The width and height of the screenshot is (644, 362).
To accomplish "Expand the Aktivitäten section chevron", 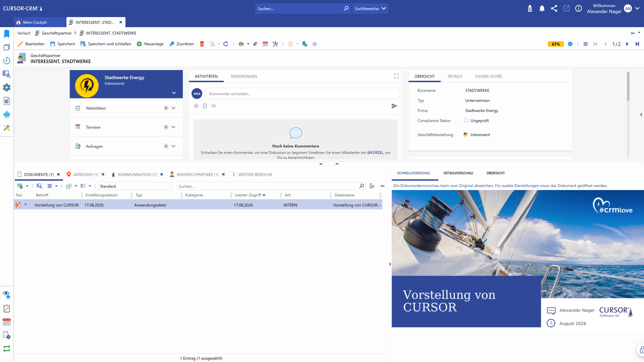I will pos(174,108).
